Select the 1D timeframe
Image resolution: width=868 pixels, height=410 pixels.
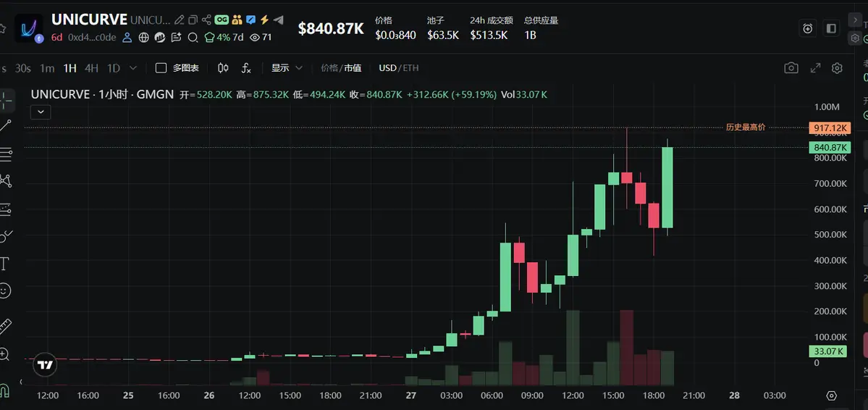pyautogui.click(x=114, y=68)
